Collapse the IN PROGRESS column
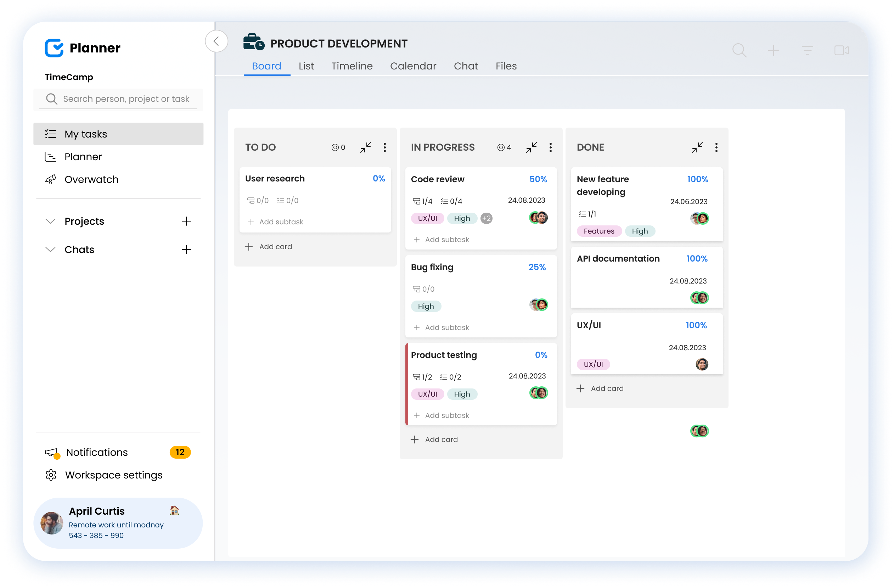The image size is (894, 588). [531, 147]
